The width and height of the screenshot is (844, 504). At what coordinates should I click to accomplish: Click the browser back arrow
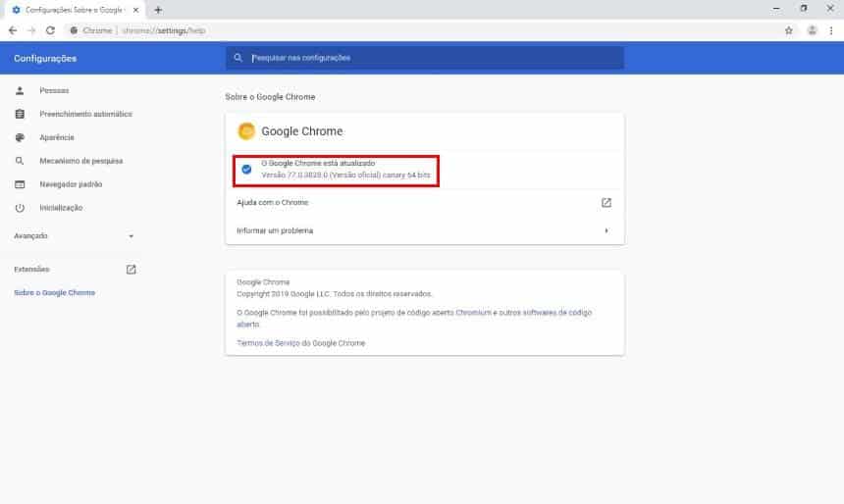pos(13,30)
